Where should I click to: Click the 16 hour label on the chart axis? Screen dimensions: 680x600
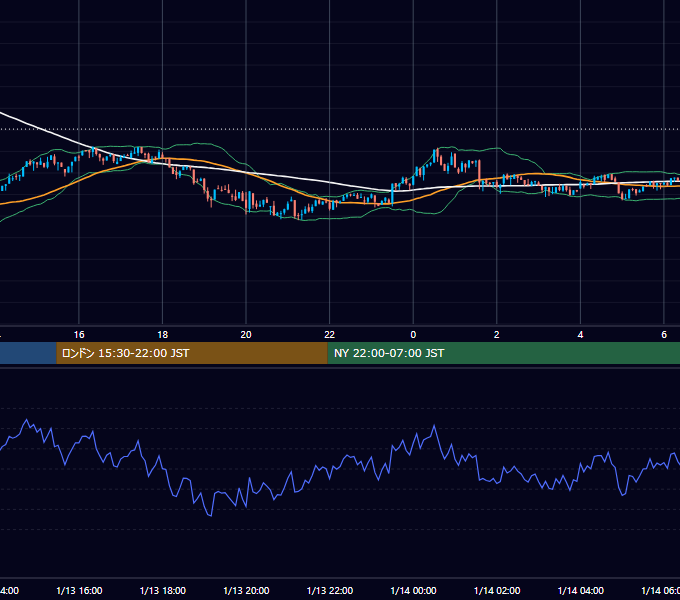(79, 335)
